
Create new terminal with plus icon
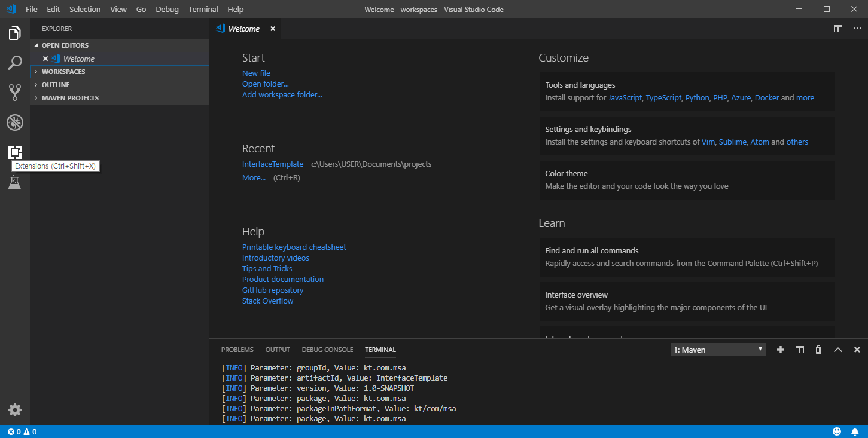[x=780, y=350]
